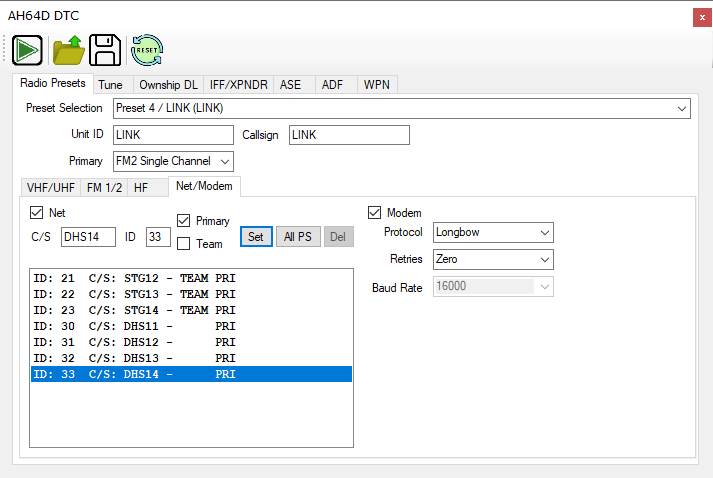The height and width of the screenshot is (478, 713).
Task: Click into the Callsign field
Action: [349, 135]
